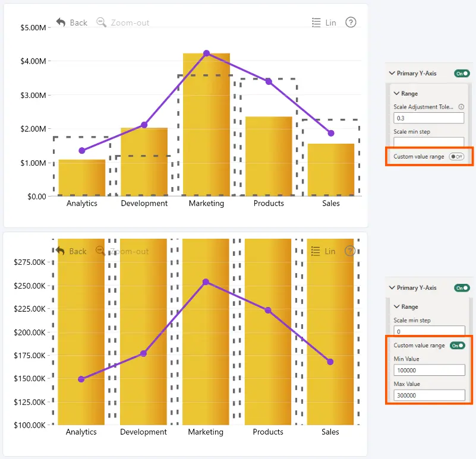Click $4.00M axis tick label
The height and width of the screenshot is (459, 476).
[33, 61]
